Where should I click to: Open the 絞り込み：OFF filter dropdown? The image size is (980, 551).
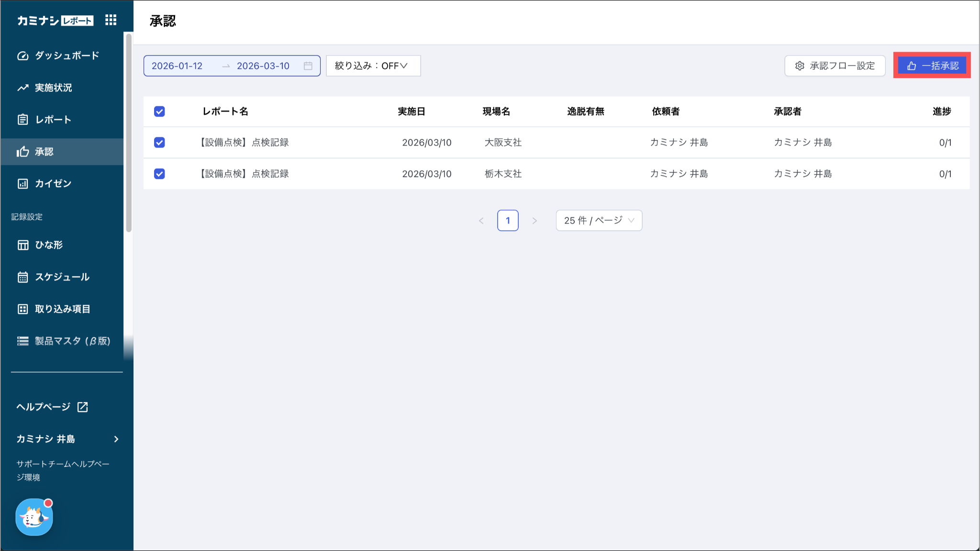click(x=373, y=66)
